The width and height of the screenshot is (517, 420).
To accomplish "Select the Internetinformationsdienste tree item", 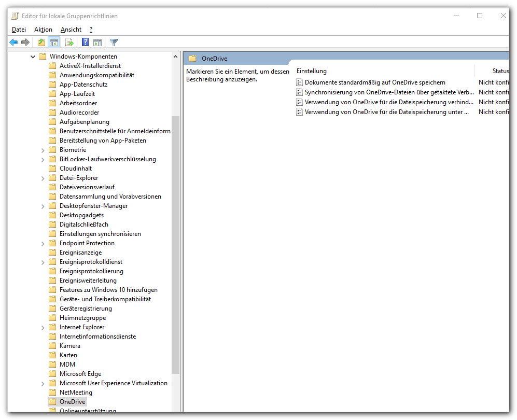I will tap(97, 337).
